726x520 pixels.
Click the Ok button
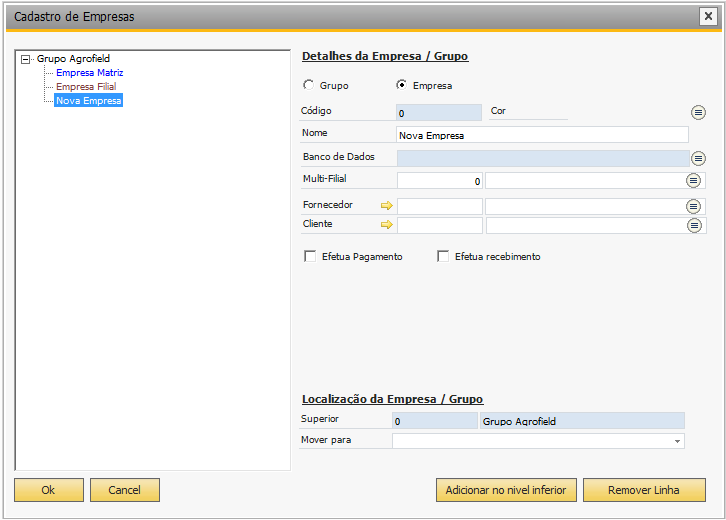click(x=49, y=490)
